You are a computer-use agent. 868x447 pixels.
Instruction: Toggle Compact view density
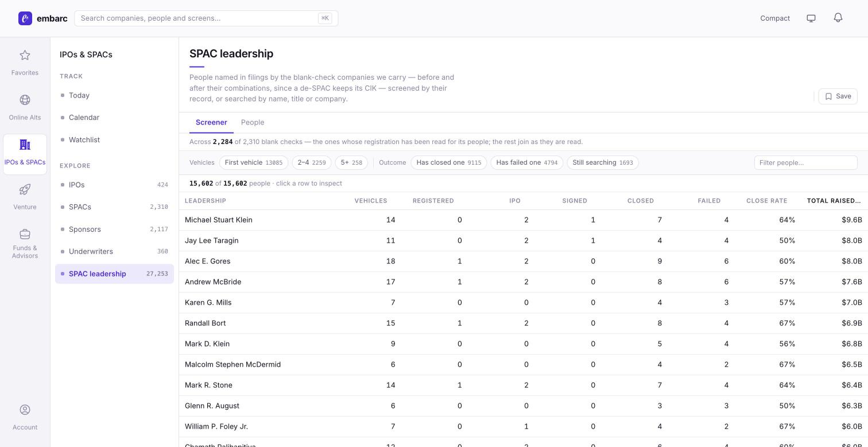coord(775,18)
